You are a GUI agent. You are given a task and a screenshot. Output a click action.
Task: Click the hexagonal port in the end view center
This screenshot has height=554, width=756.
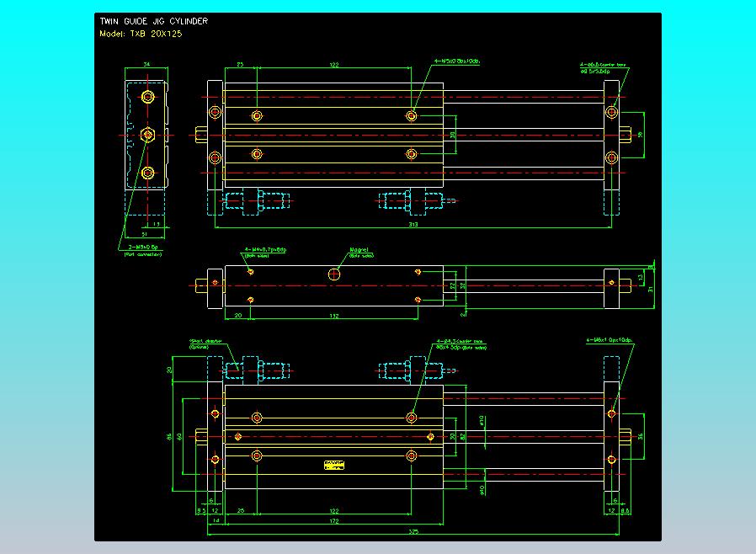point(148,135)
